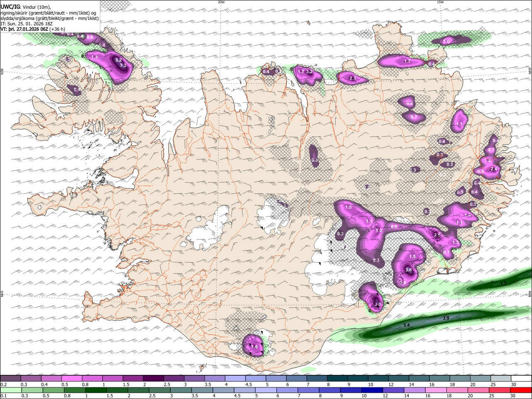Select the bright pink swatch between 0.5 and 0.8
Viewport: 532px width, 399px height.
71,379
